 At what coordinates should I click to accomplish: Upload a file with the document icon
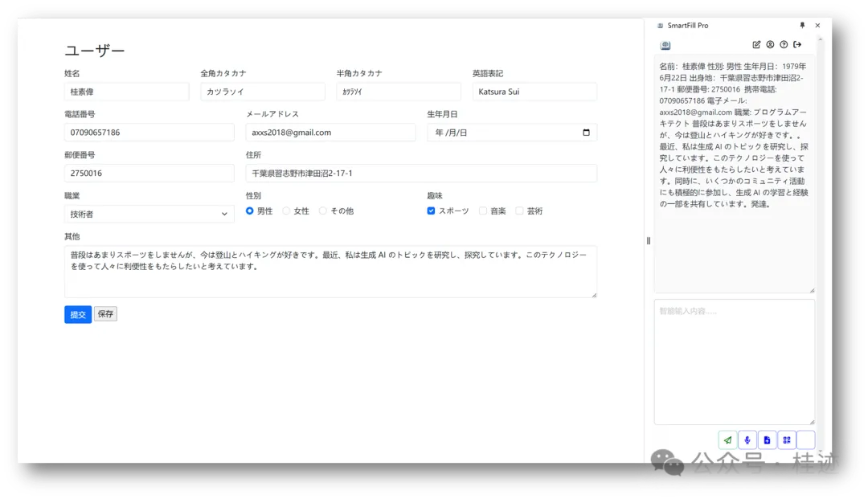767,440
